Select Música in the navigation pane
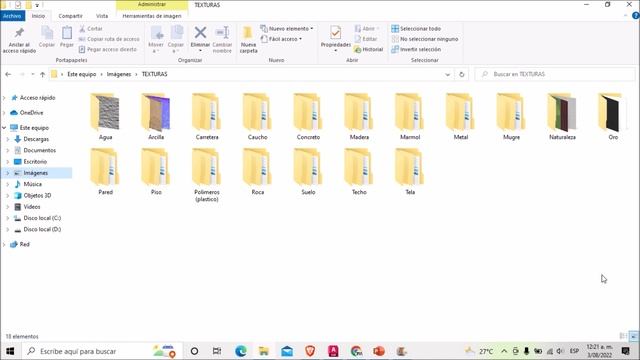This screenshot has width=640, height=360. 32,184
